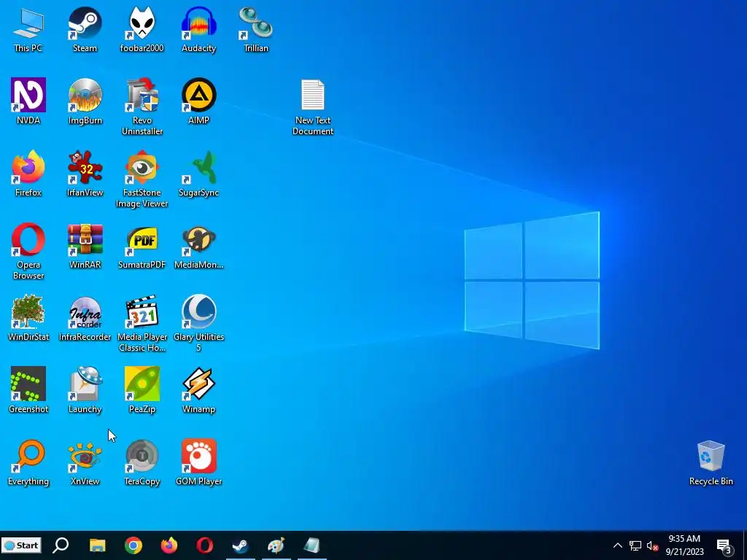The image size is (747, 560).
Task: Launch Opera from the taskbar
Action: [x=205, y=545]
